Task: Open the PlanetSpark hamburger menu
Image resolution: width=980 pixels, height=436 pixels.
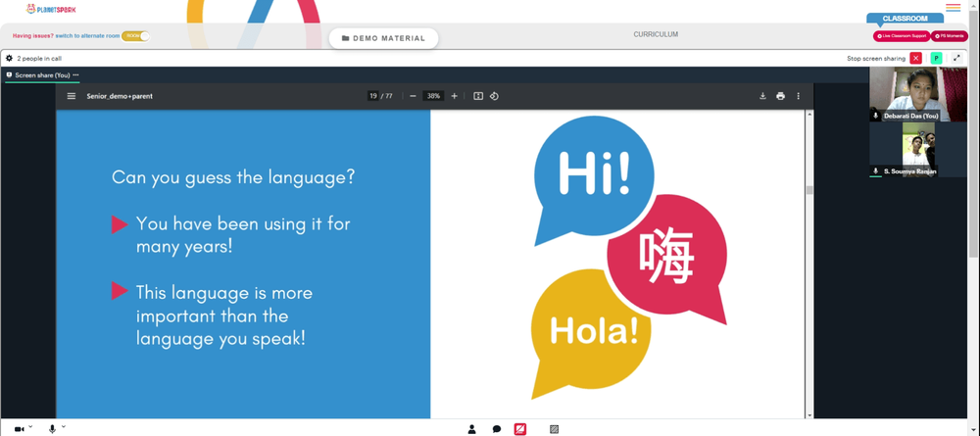Action: point(954,8)
